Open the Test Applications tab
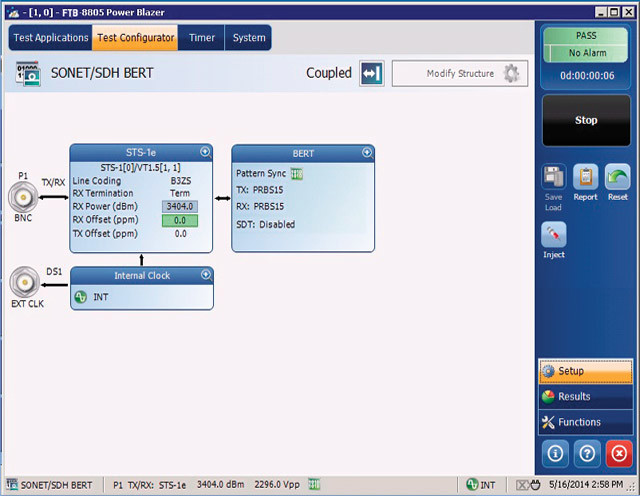The height and width of the screenshot is (496, 640). 51,38
